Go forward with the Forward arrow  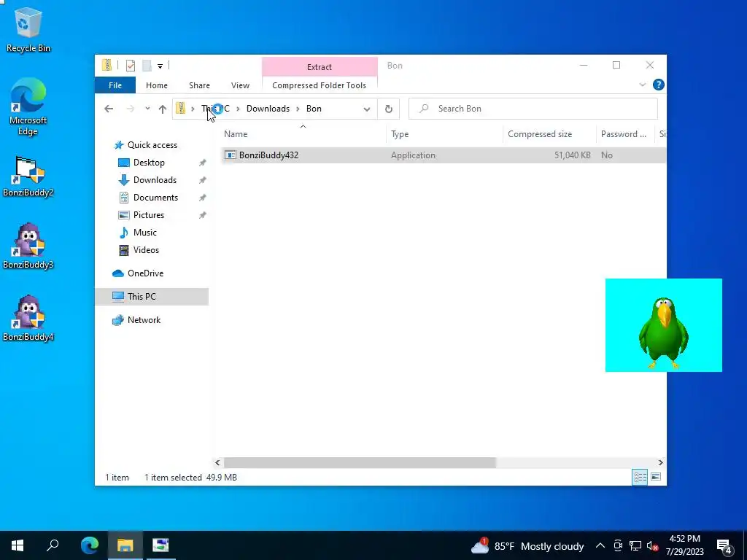(130, 109)
